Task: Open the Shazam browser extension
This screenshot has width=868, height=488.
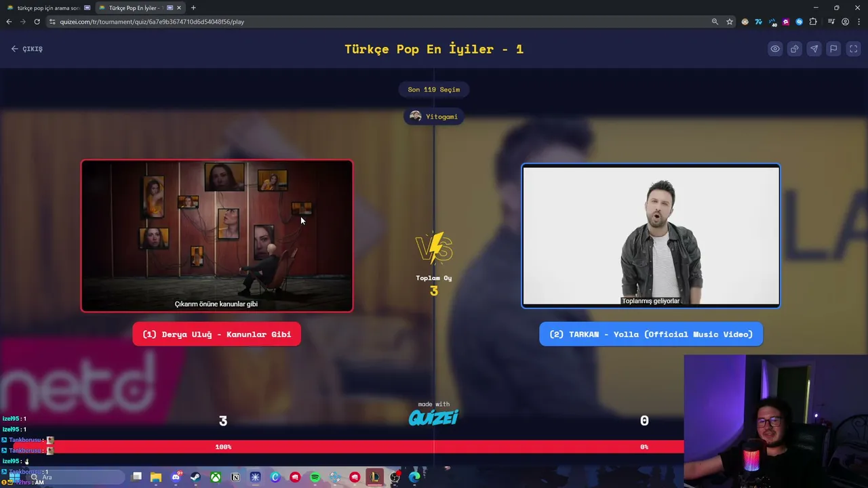Action: point(800,22)
